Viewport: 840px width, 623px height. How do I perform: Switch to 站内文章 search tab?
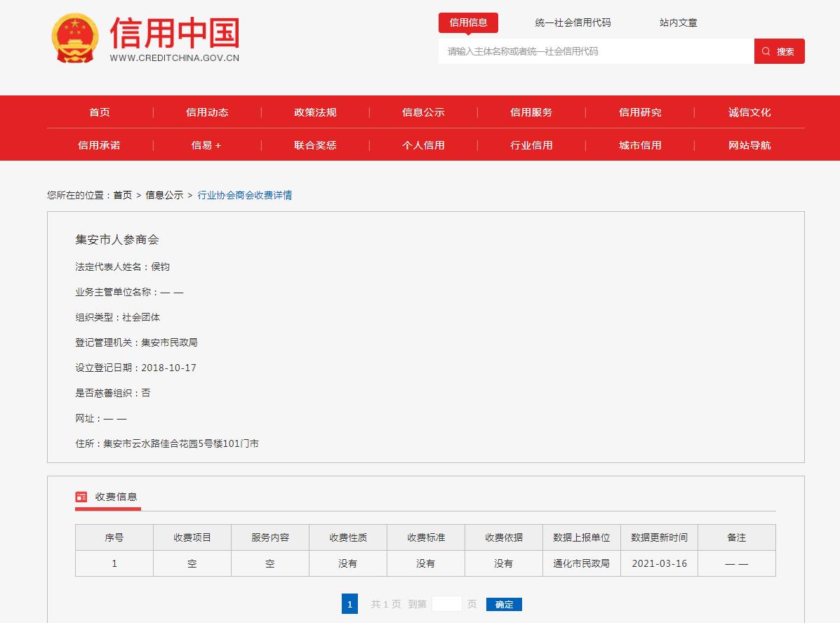[x=678, y=22]
